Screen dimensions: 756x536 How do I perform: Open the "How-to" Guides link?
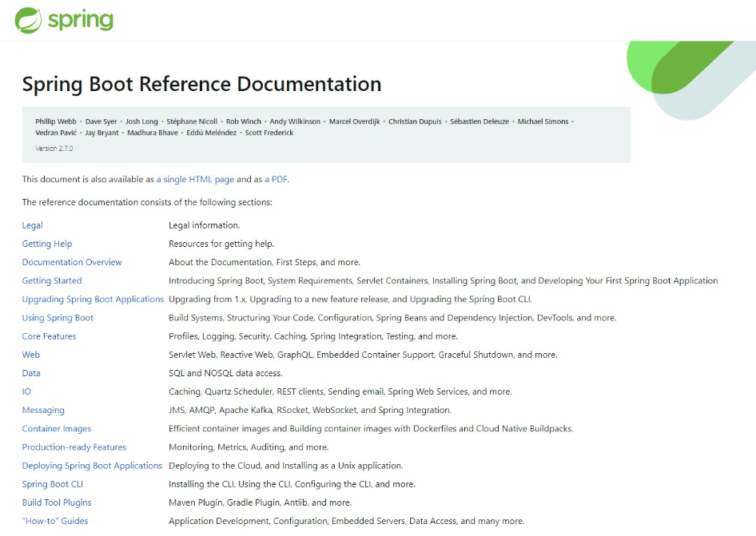tap(55, 521)
